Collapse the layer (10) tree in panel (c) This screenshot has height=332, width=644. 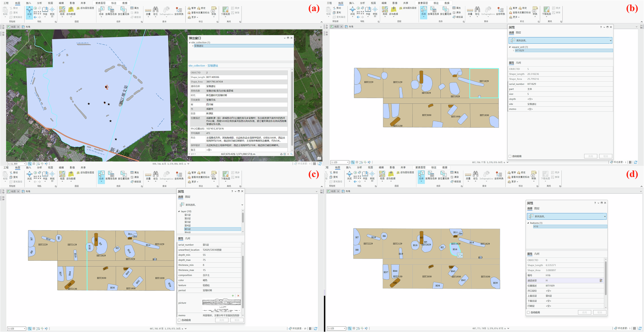coord(179,211)
